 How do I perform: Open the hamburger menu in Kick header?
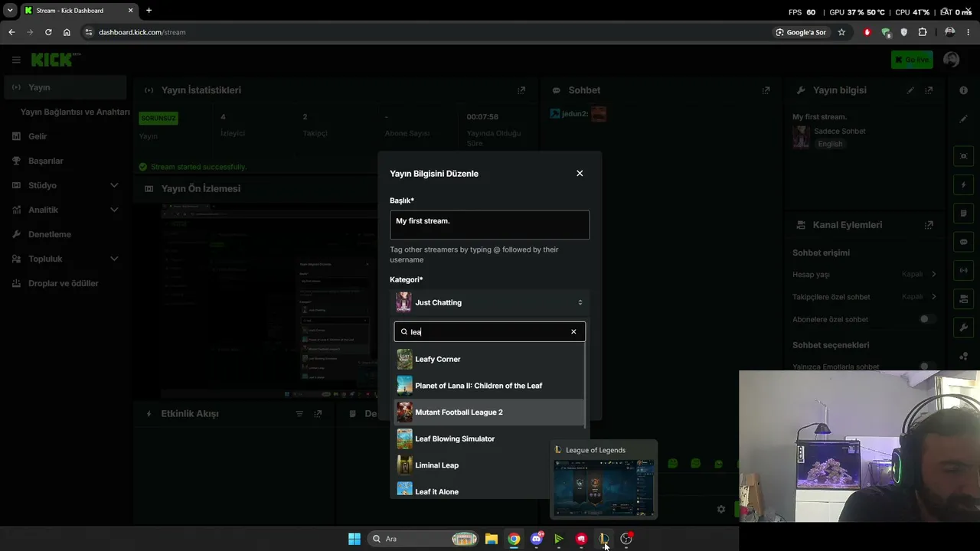click(16, 60)
